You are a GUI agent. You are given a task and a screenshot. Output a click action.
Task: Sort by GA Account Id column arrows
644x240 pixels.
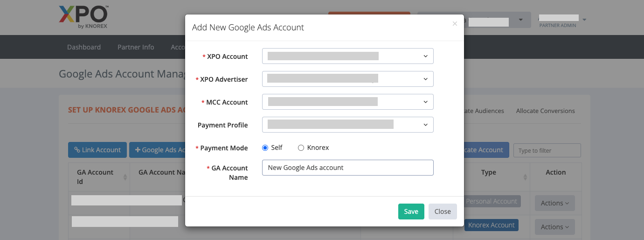125,177
